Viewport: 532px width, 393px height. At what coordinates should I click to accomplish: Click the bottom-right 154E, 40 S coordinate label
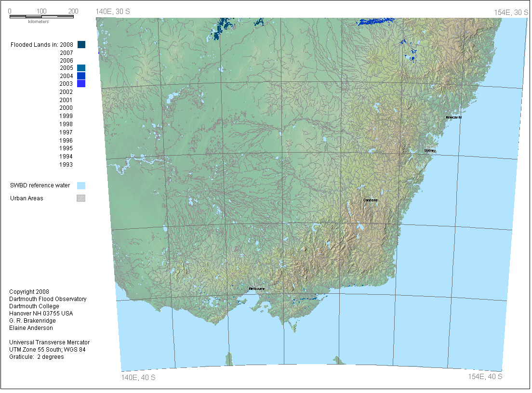pyautogui.click(x=486, y=376)
